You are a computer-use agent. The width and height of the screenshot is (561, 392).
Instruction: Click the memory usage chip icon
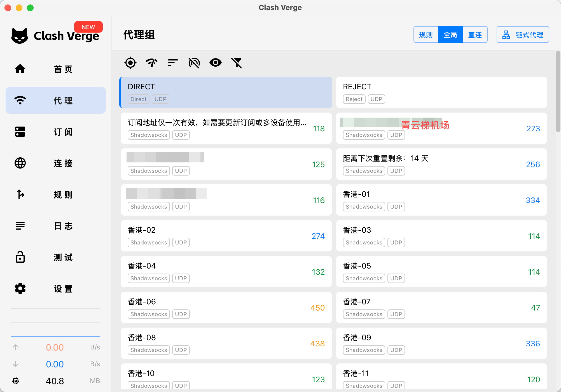[16, 381]
